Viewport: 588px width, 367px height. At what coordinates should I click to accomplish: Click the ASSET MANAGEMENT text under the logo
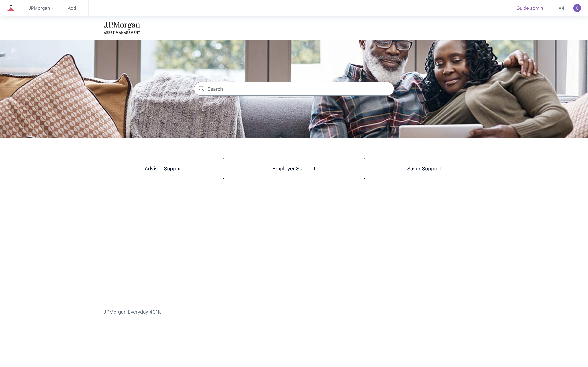click(122, 33)
